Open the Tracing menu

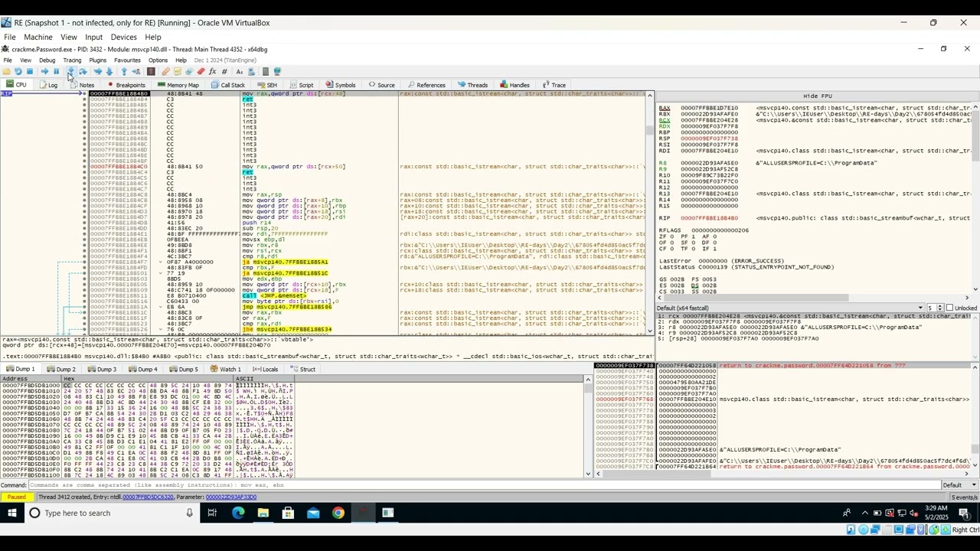72,60
